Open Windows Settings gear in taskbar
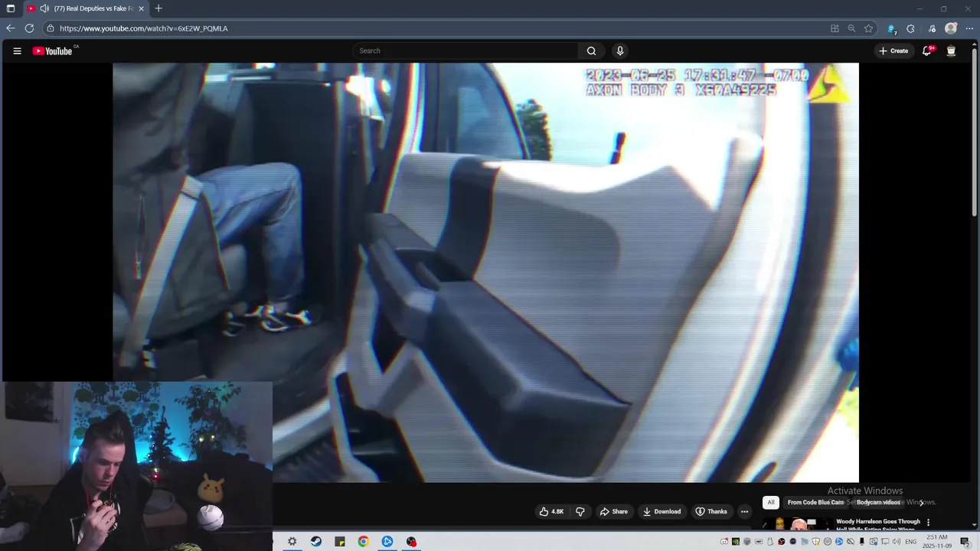The width and height of the screenshot is (980, 551). tap(292, 541)
